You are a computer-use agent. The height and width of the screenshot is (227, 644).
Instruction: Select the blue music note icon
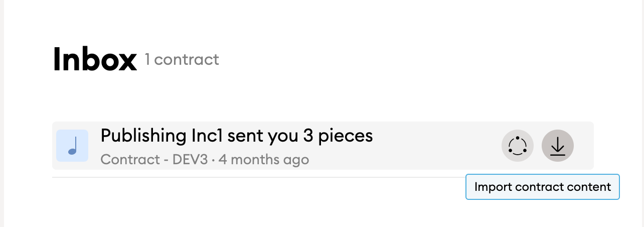(x=72, y=146)
